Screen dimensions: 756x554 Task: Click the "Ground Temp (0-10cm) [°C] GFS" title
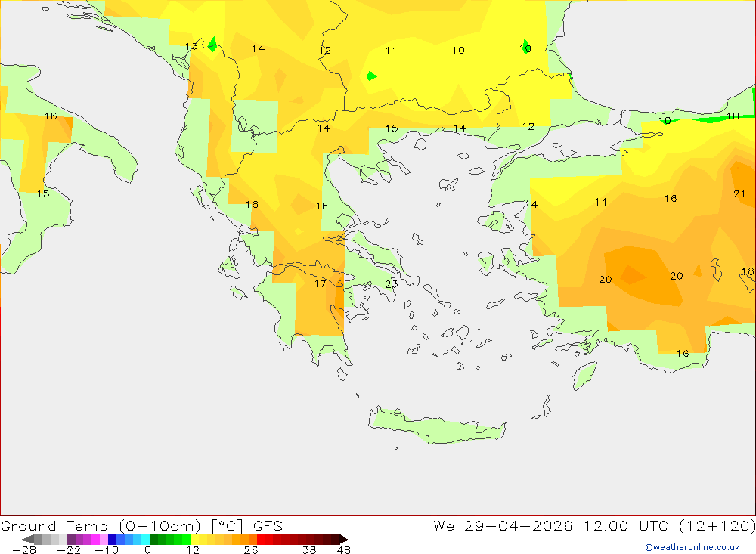point(142,525)
